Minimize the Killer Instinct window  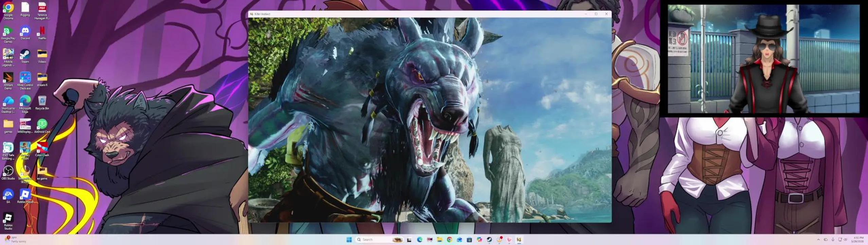click(x=586, y=14)
